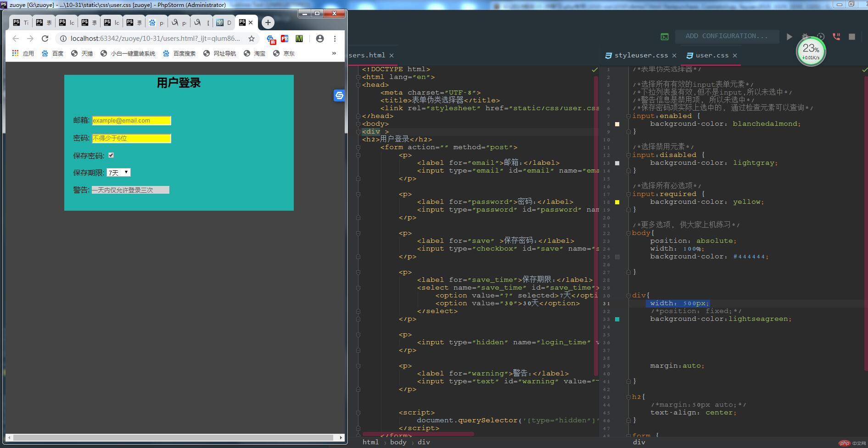View site info icon in address bar
The height and width of the screenshot is (448, 868).
pyautogui.click(x=64, y=39)
